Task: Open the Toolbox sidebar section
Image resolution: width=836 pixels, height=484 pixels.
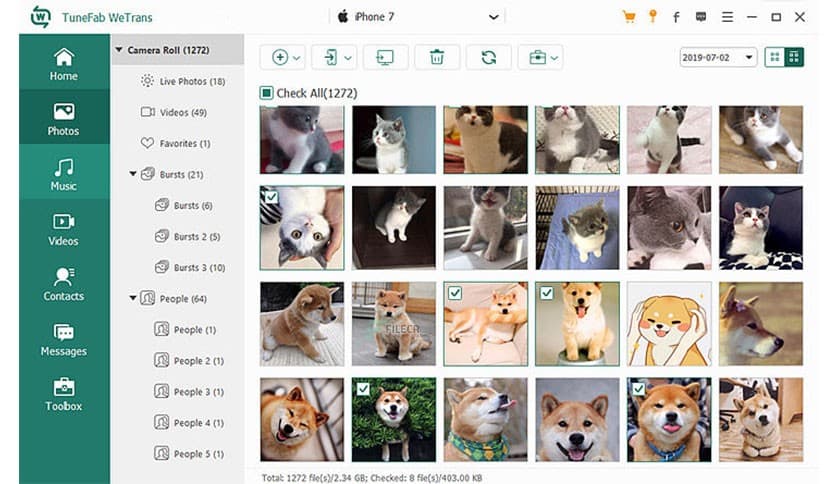Action: (64, 394)
